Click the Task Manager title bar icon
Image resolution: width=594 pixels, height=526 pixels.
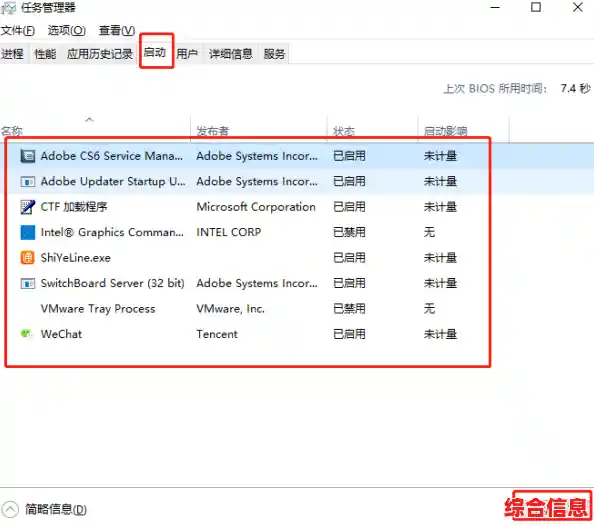8,8
